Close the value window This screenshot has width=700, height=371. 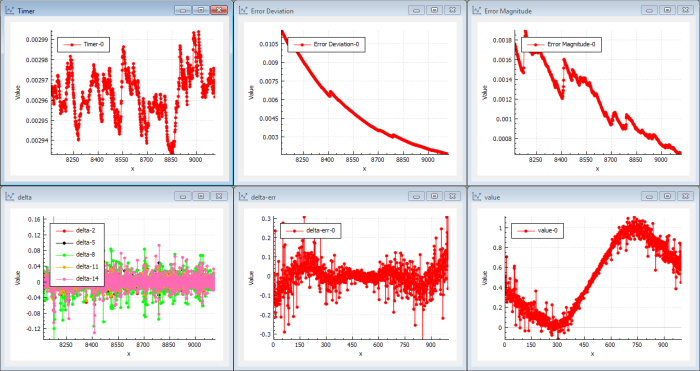[685, 196]
